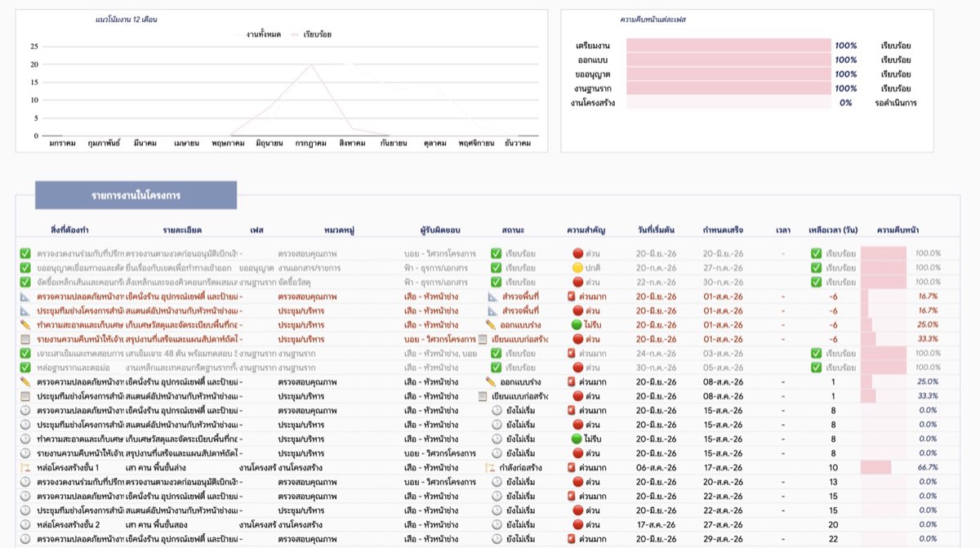
Task: Click the clock icon before ทำความสะอาด due 15-ส.ค.-26
Action: point(25,439)
